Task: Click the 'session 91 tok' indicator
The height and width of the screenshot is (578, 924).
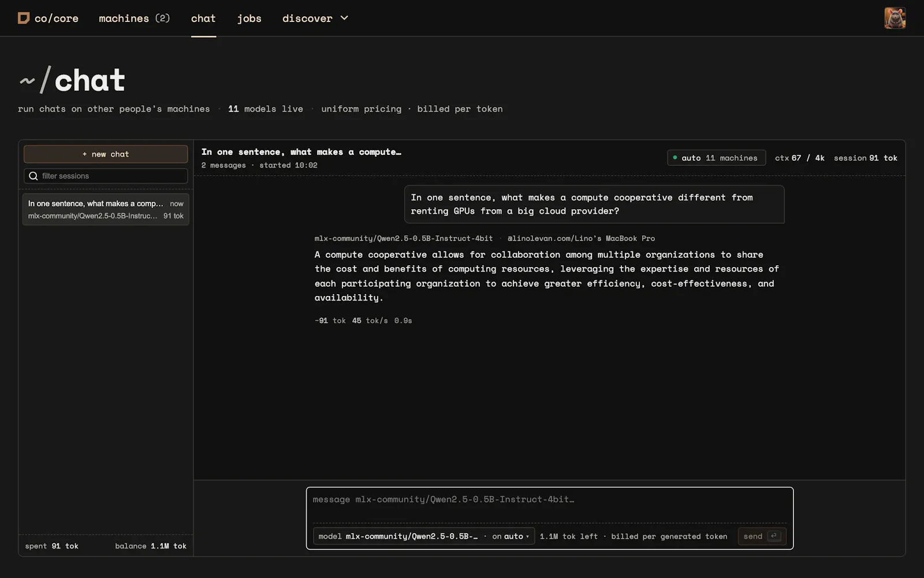Action: click(x=866, y=158)
